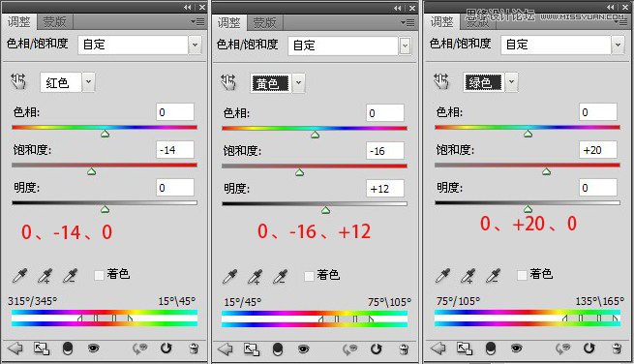Delete adjustment layer trash icon in Red panel

[x=194, y=349]
